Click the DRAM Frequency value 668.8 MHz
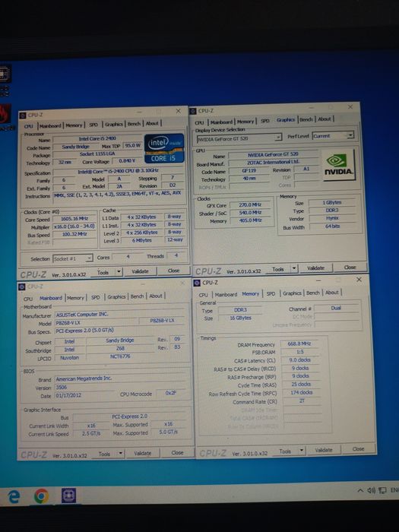 [299, 344]
